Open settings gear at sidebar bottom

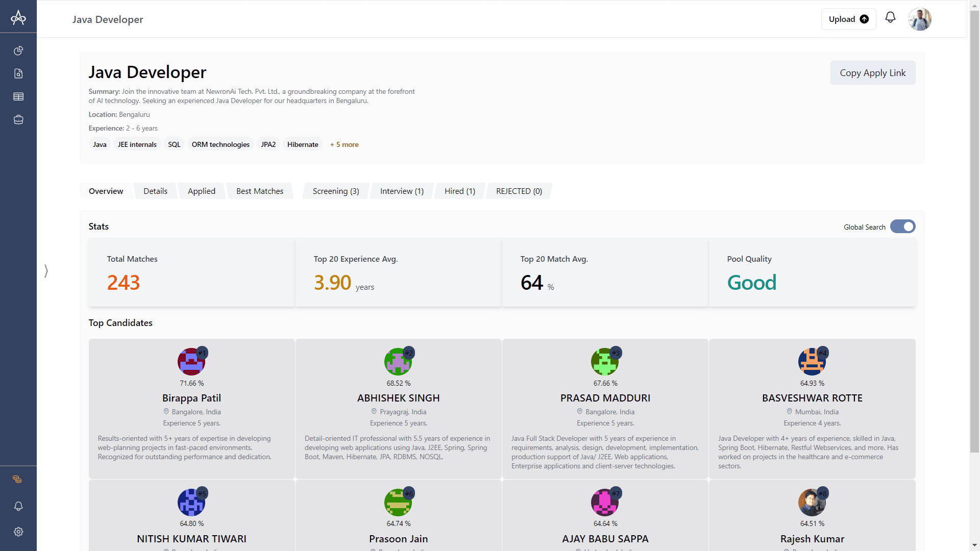pyautogui.click(x=18, y=532)
